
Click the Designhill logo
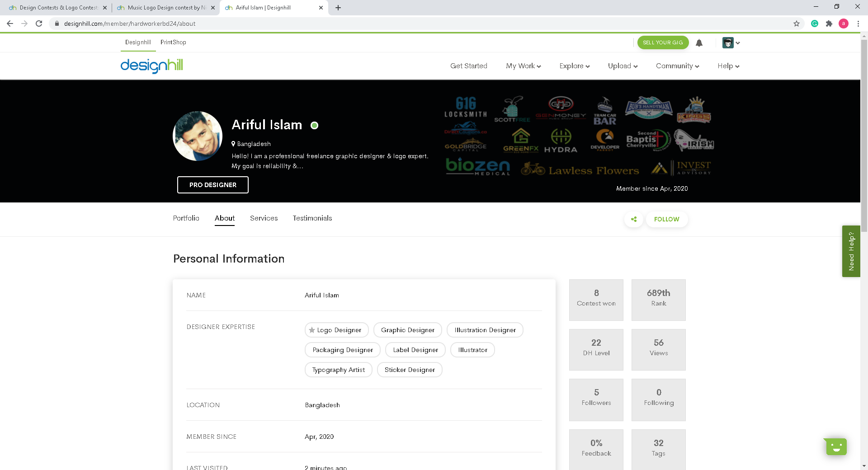151,66
